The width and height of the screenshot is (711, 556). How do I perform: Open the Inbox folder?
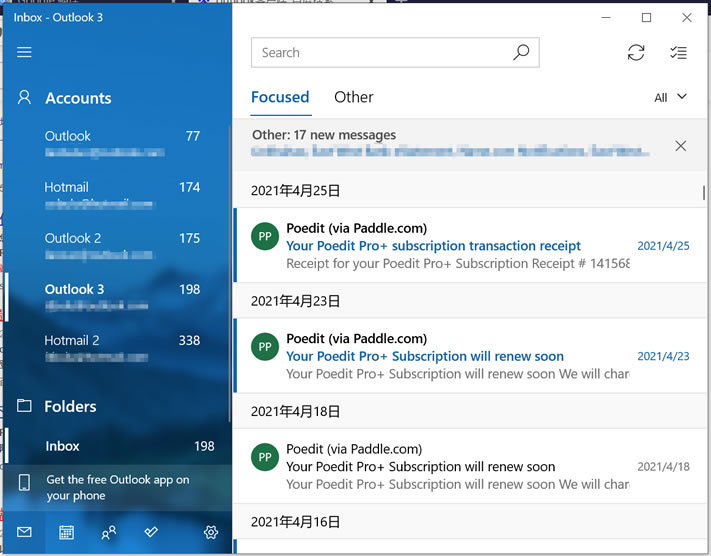click(x=117, y=446)
